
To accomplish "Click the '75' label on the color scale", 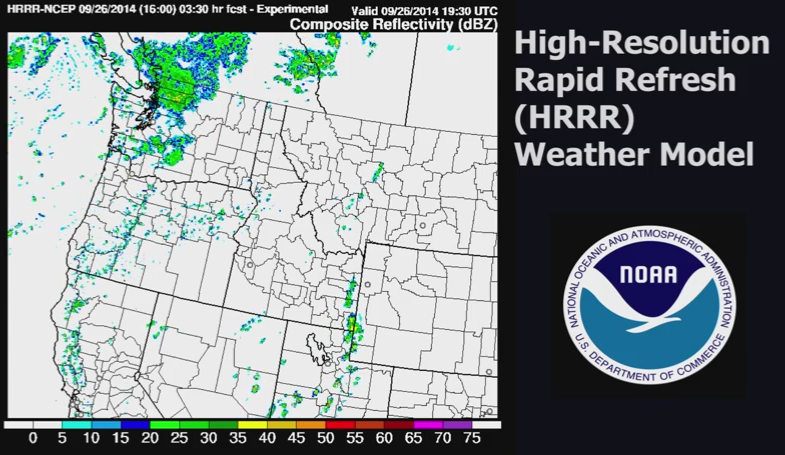I will pyautogui.click(x=471, y=438).
